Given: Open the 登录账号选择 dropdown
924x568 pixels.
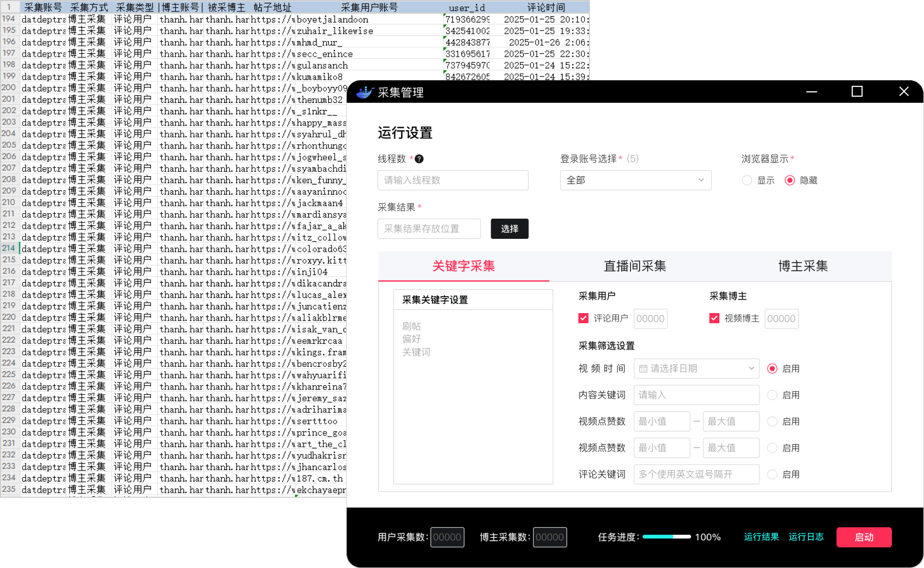Looking at the screenshot, I should pyautogui.click(x=635, y=181).
